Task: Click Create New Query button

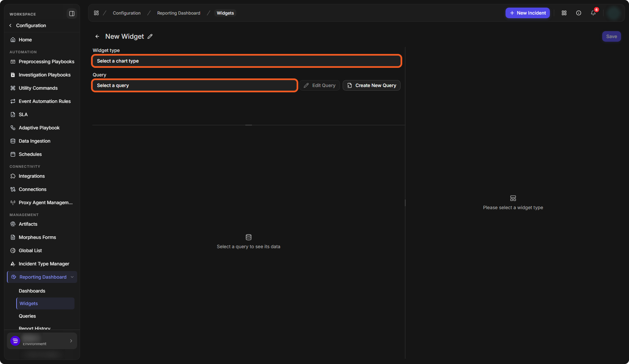Action: (371, 85)
